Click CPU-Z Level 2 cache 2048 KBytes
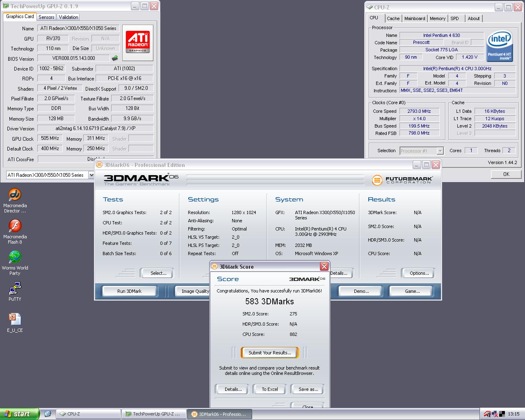 [495, 126]
